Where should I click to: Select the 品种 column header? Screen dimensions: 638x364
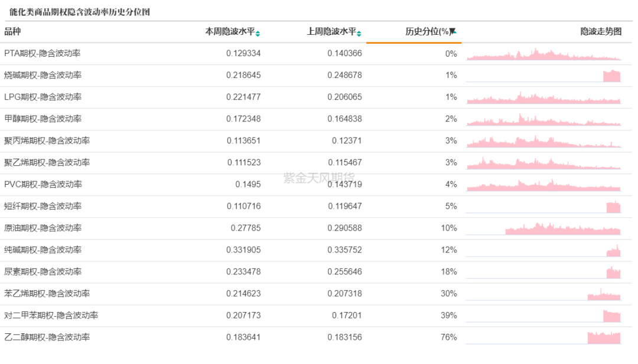[12, 32]
